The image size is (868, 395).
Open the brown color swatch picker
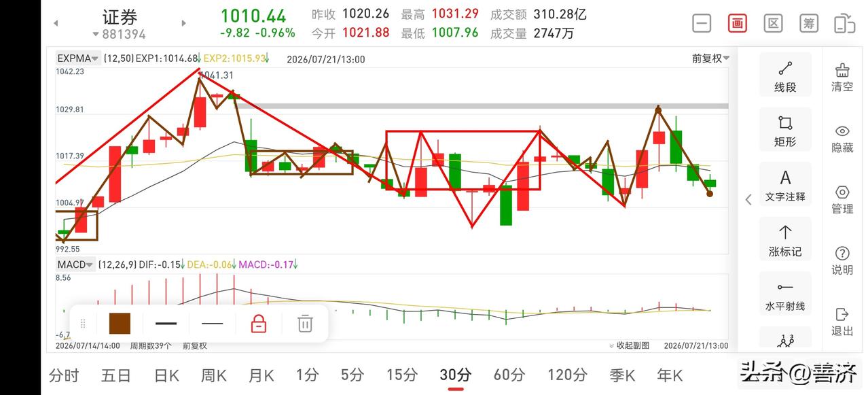(x=120, y=324)
